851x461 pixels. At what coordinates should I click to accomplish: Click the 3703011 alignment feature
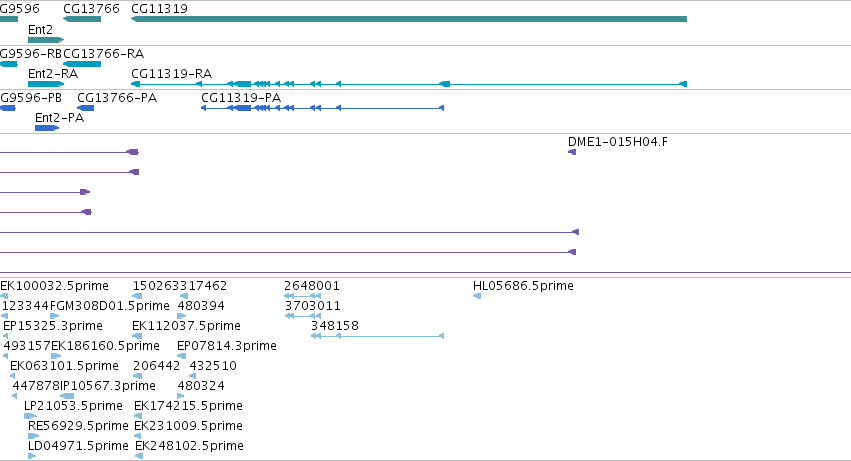[302, 316]
